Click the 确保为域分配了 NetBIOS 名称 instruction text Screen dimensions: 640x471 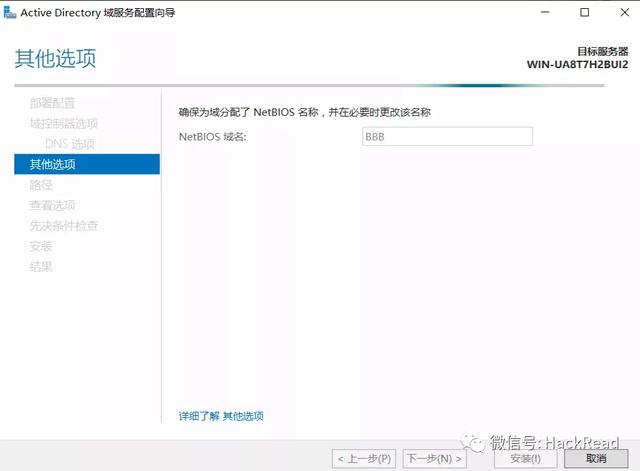pos(304,112)
